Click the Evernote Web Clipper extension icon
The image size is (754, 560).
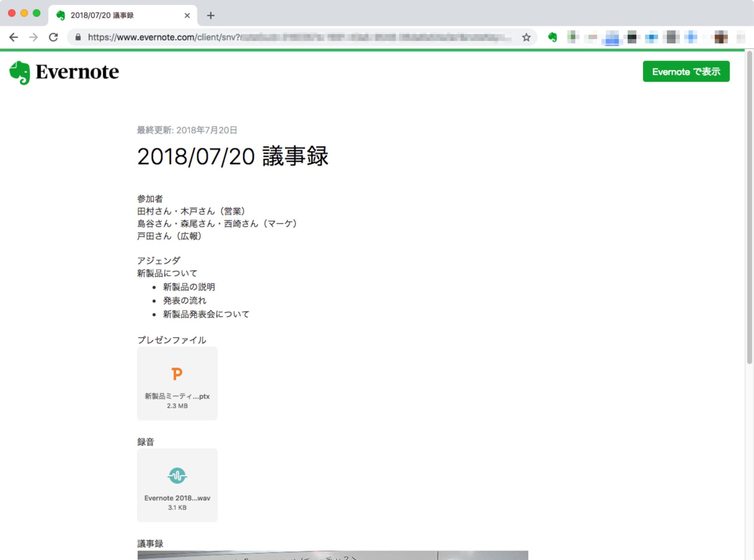pyautogui.click(x=552, y=37)
